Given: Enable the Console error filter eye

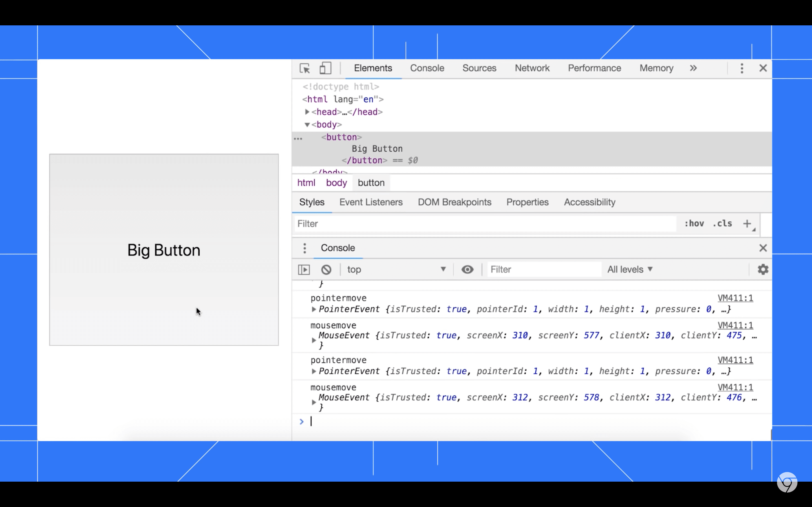Looking at the screenshot, I should tap(467, 269).
